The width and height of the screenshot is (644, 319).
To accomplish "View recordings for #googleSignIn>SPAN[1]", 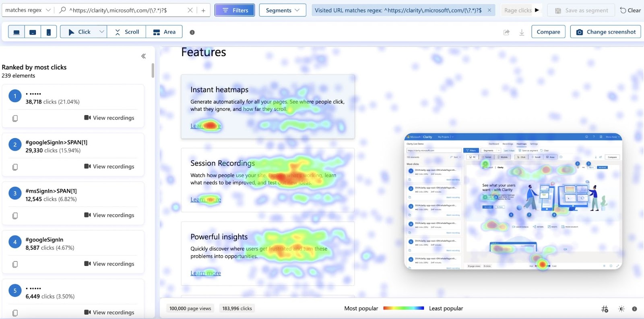I will (x=109, y=166).
